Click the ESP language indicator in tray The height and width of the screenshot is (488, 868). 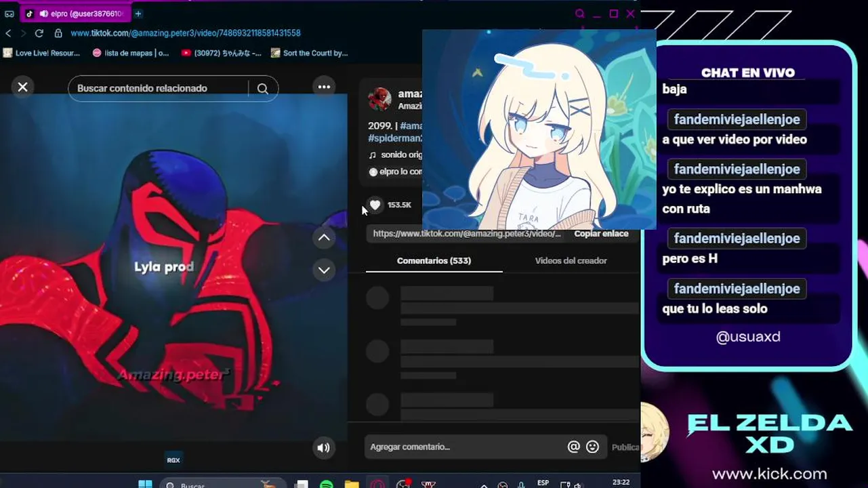coord(543,483)
